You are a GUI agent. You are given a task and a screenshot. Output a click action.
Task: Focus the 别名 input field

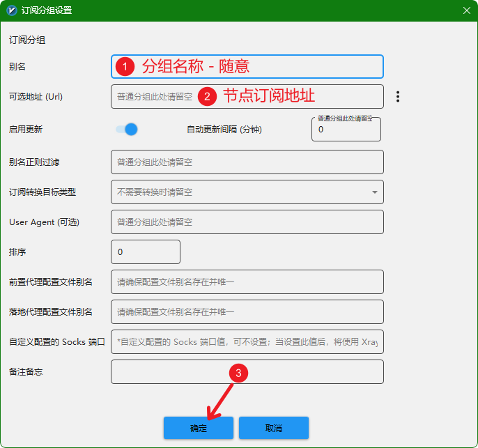point(247,66)
